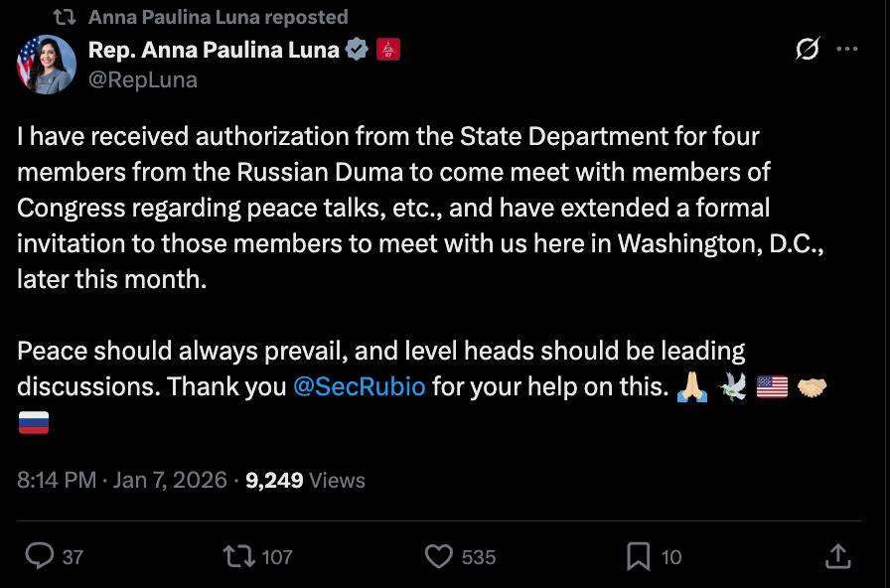The image size is (890, 588).
Task: Click the reply speech bubble icon
Action: point(40,556)
